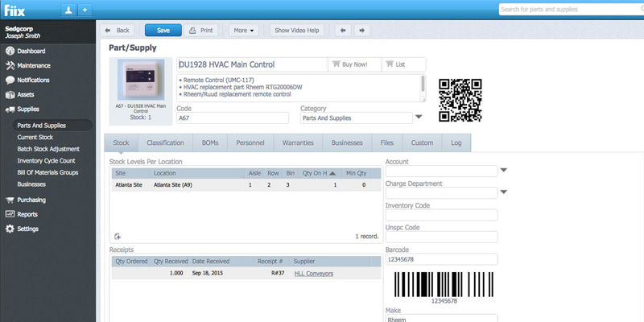Screen dimensions: 644x322
Task: Expand the Account dropdown arrow
Action: (x=504, y=170)
